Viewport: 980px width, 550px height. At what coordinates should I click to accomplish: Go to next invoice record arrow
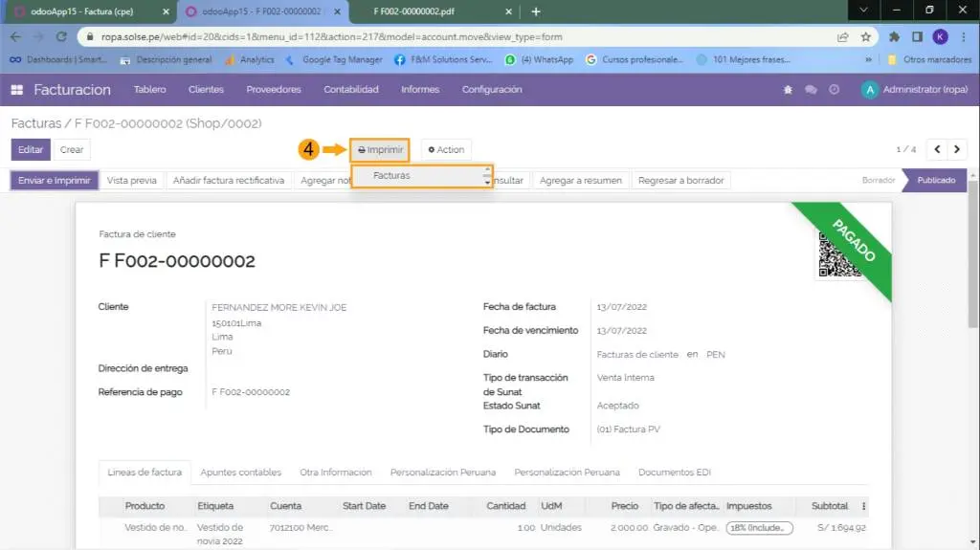tap(956, 149)
